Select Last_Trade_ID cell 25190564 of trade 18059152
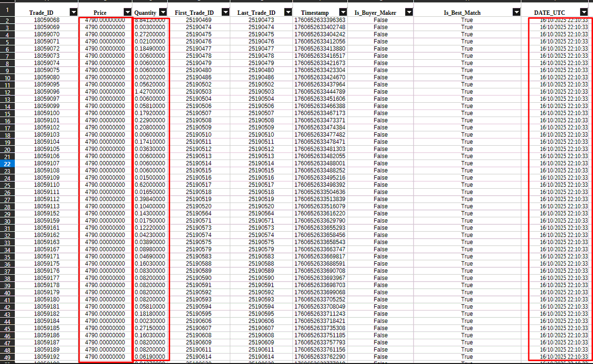Image resolution: width=593 pixels, height=364 pixels. point(261,213)
